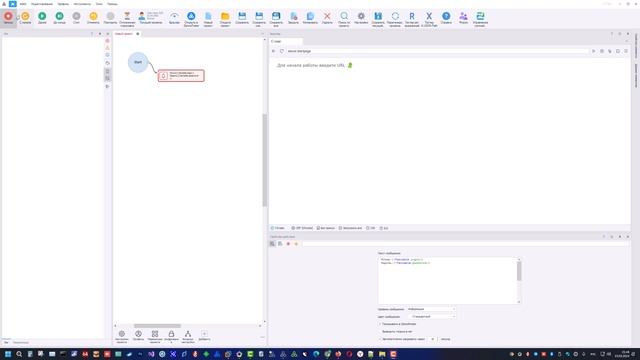Open the Help menu
This screenshot has width=640, height=360.
click(x=112, y=4)
